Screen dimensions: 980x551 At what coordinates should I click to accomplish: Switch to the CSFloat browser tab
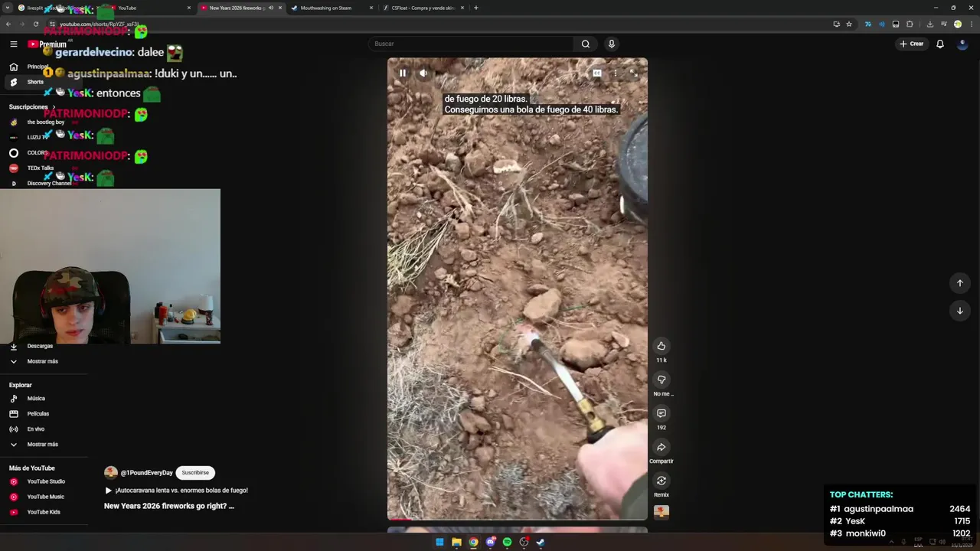click(423, 8)
